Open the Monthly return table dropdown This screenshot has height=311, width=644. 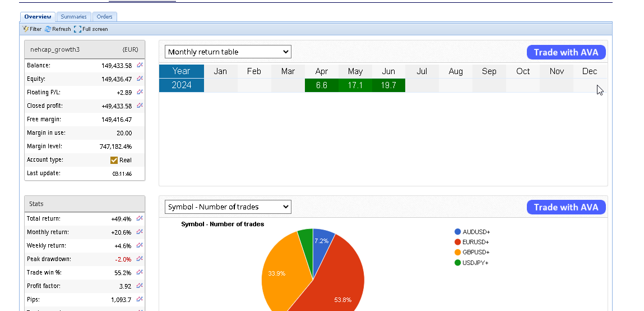click(x=228, y=52)
